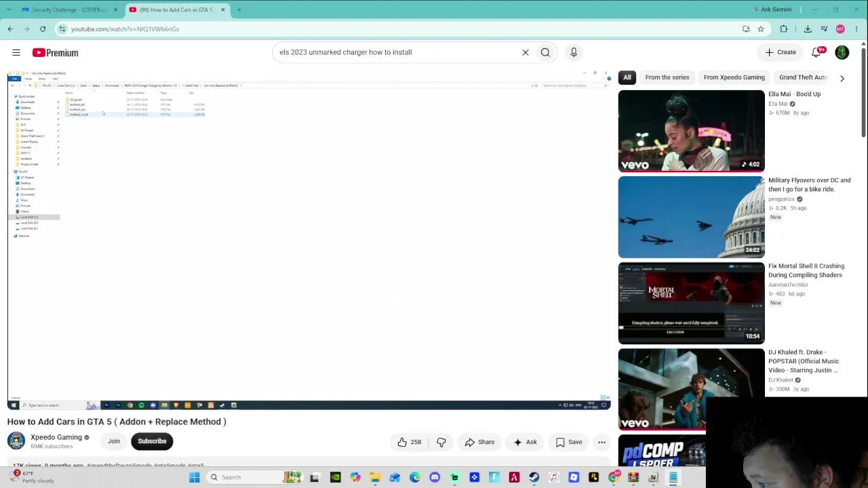Join the Xpeedo Gaming channel
The width and height of the screenshot is (868, 488).
[114, 441]
